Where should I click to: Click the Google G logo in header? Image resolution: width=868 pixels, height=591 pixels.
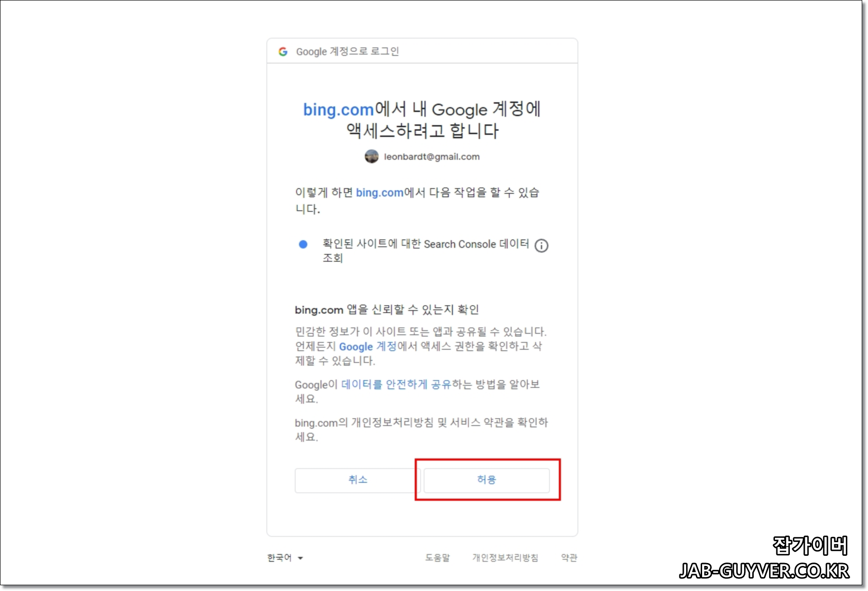[283, 52]
